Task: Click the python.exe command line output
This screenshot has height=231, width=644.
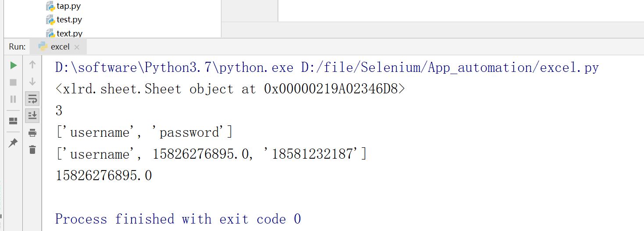Action: click(x=327, y=68)
